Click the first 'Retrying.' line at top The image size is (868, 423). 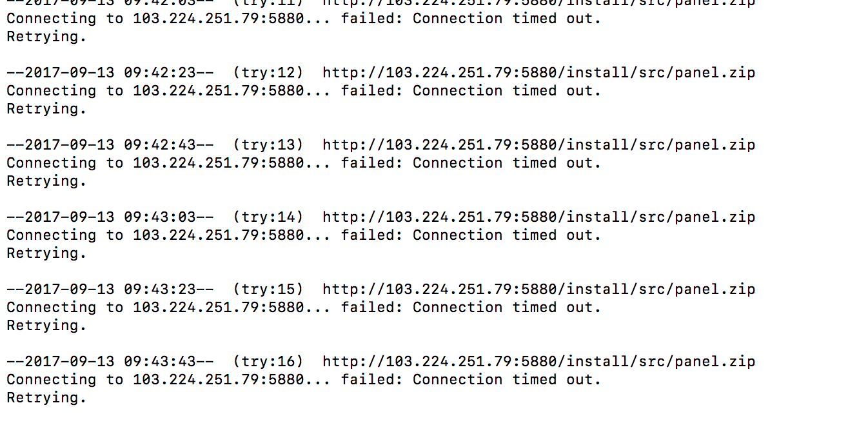click(46, 37)
